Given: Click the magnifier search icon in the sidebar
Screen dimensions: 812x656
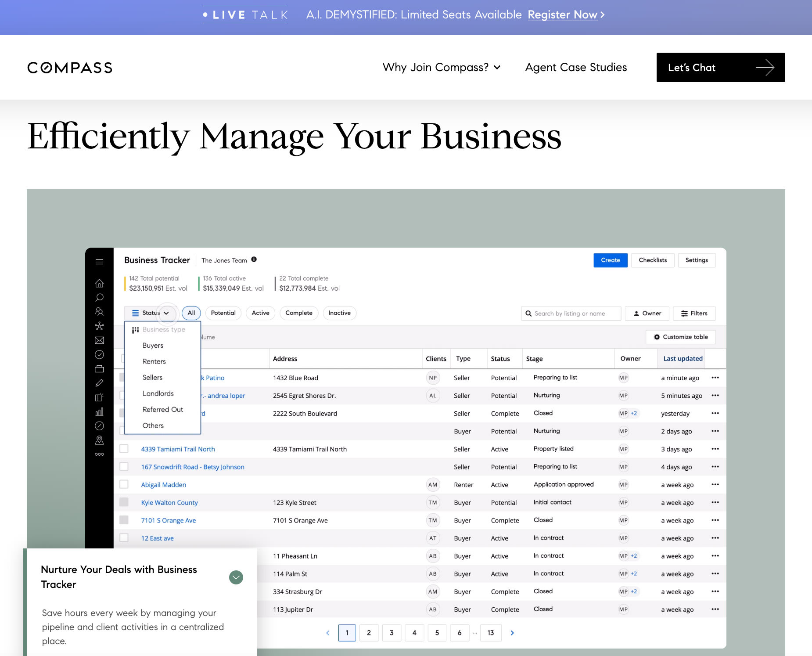Looking at the screenshot, I should pyautogui.click(x=100, y=298).
